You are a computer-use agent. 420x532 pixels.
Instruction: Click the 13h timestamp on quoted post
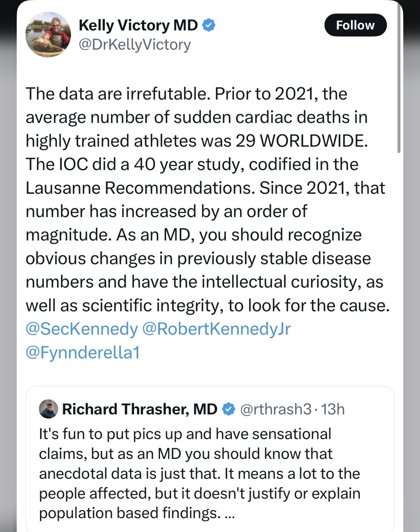point(333,409)
